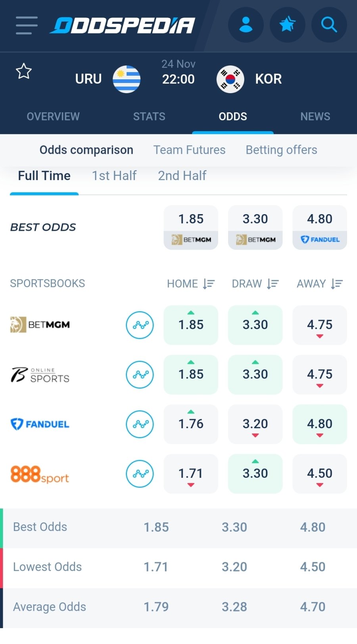Switch to the STATS tab

pyautogui.click(x=149, y=117)
